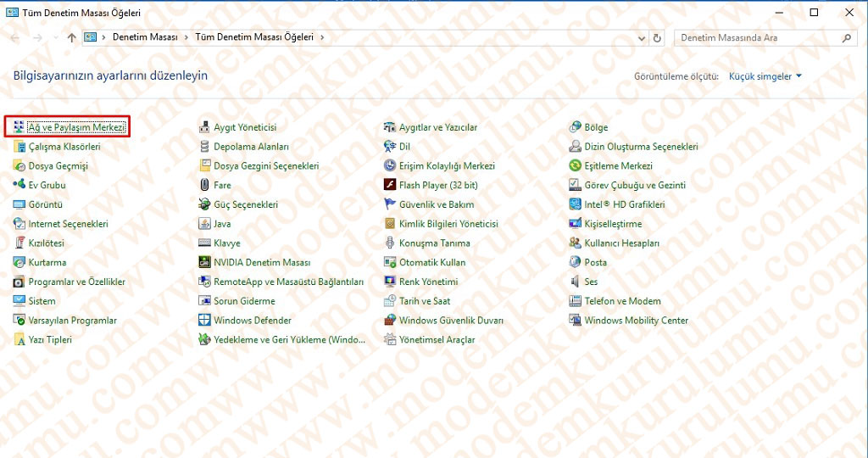Image resolution: width=868 pixels, height=458 pixels.
Task: Open Kullanıcı Hesapları icon
Action: 576,243
